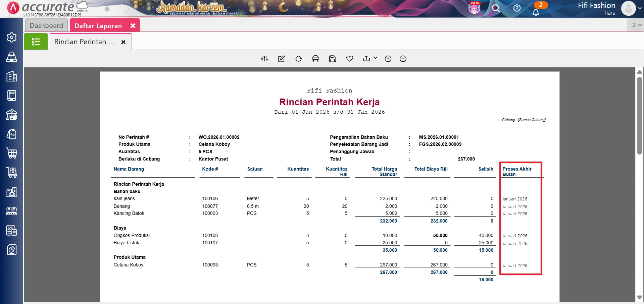Open the report parameters filter icon
Image resolution: width=644 pixels, height=304 pixels.
264,59
